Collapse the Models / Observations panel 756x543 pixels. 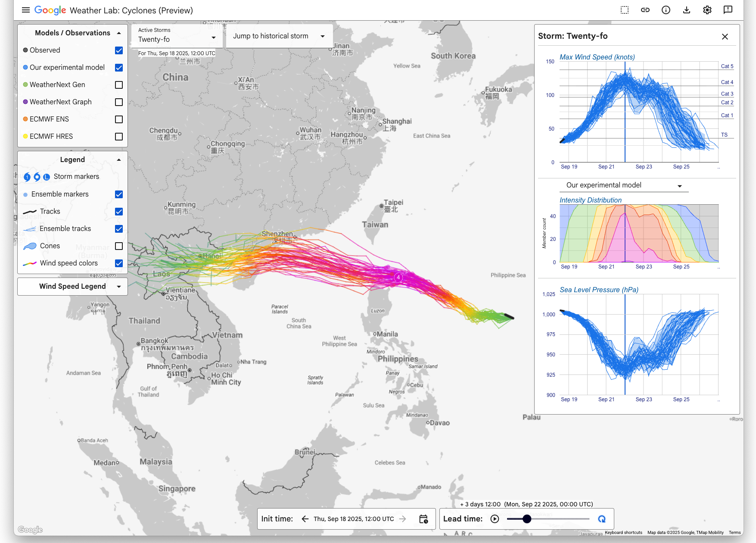click(x=119, y=33)
